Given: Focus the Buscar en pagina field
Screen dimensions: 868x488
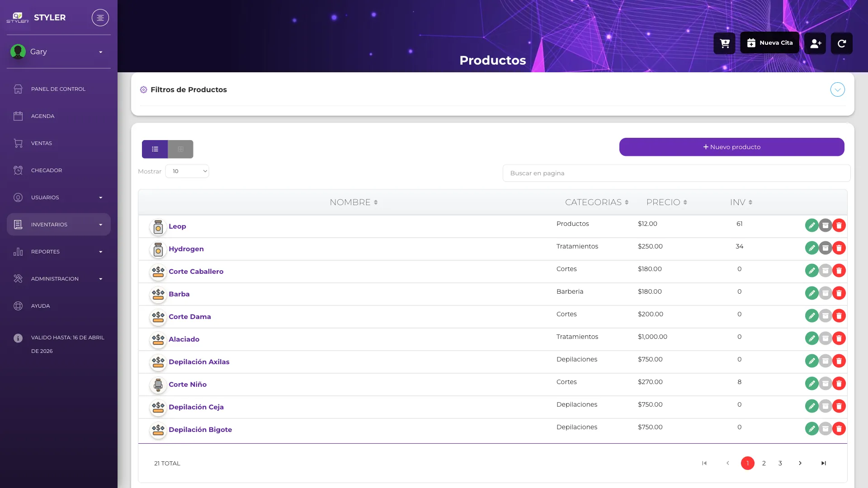Looking at the screenshot, I should (x=676, y=173).
